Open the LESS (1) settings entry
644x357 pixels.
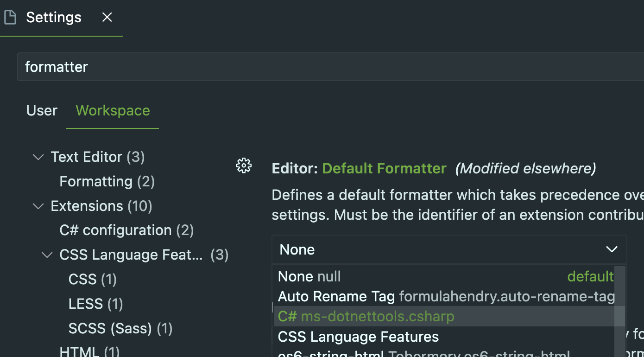(x=95, y=304)
